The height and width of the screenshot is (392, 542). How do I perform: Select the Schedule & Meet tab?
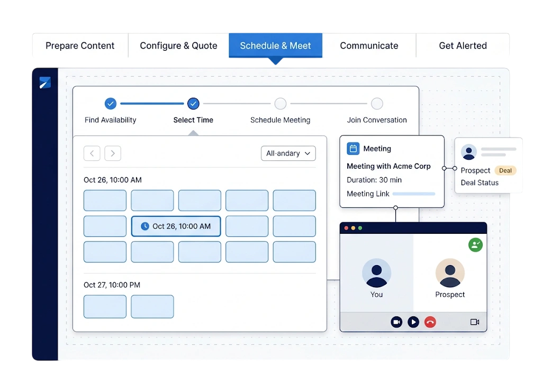tap(275, 45)
